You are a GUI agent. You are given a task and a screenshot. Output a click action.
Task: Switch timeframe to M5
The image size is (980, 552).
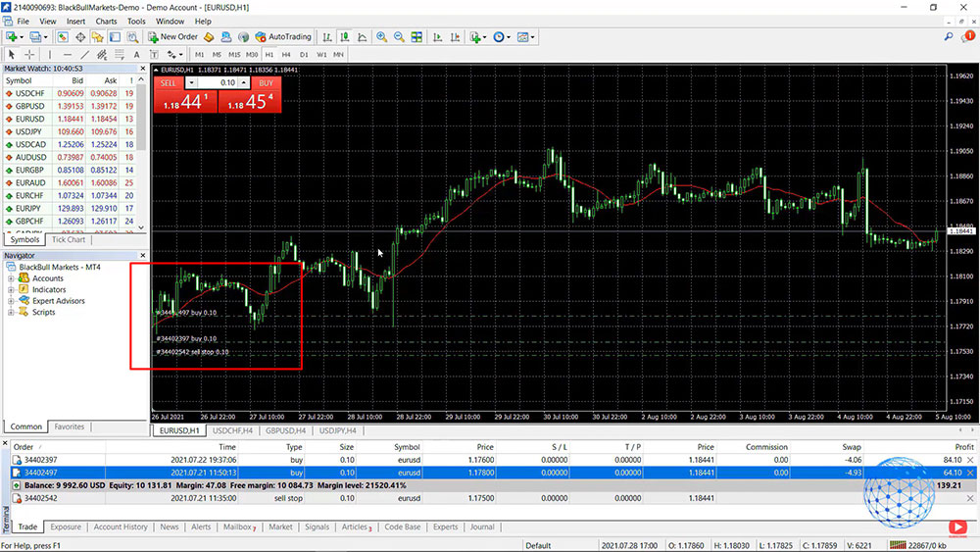[x=217, y=54]
